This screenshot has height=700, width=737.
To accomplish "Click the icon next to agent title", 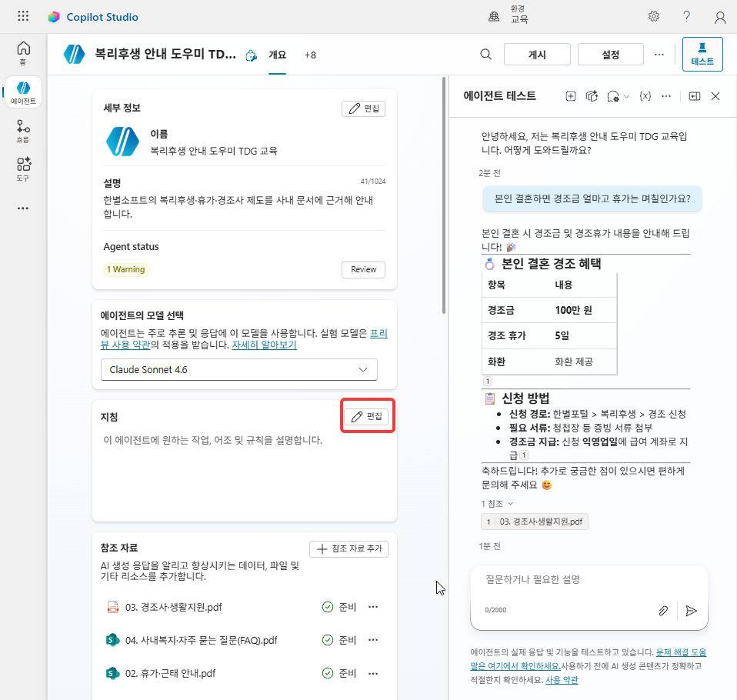I will tap(252, 56).
